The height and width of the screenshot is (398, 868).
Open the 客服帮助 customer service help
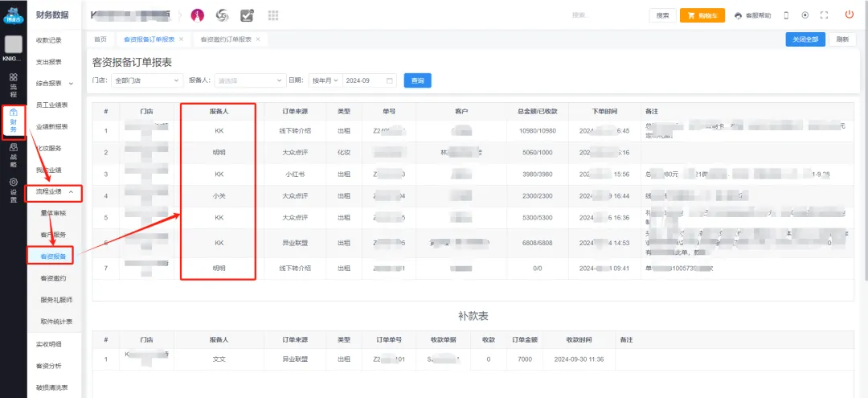[x=752, y=15]
